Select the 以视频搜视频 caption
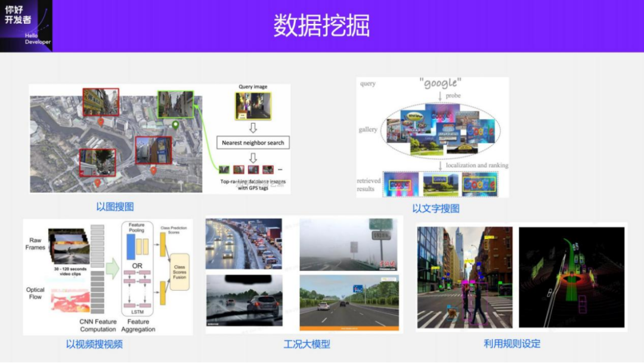644x363 pixels. (x=94, y=344)
